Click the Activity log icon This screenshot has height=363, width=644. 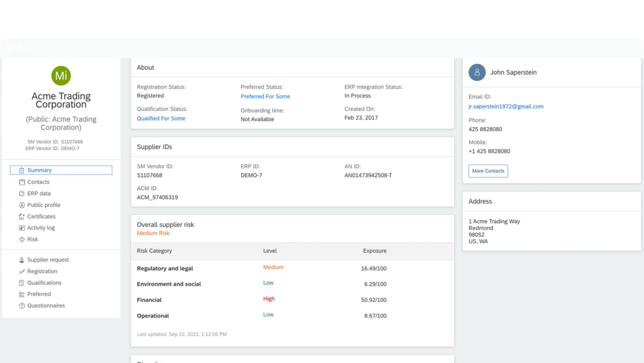tap(22, 228)
